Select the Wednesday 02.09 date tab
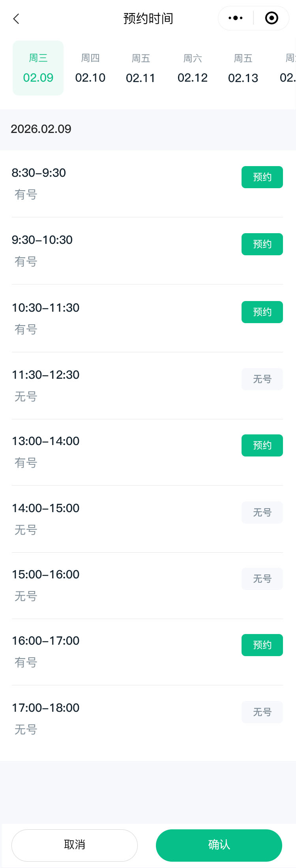 coord(38,68)
